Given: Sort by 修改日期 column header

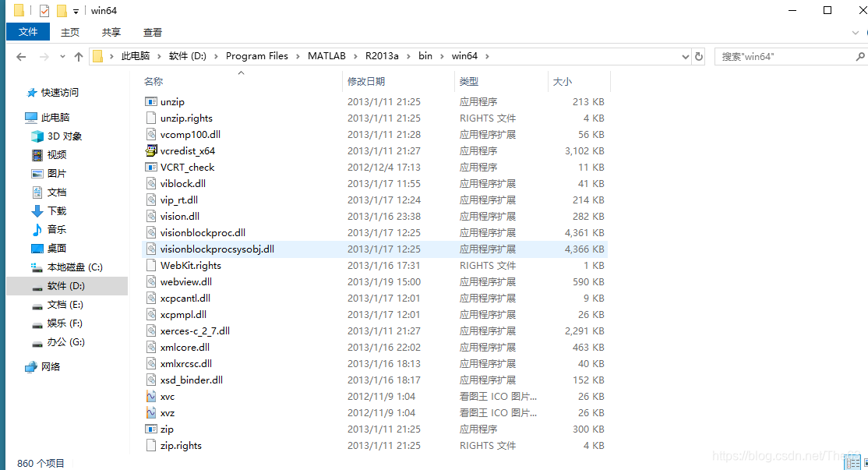Looking at the screenshot, I should (366, 81).
